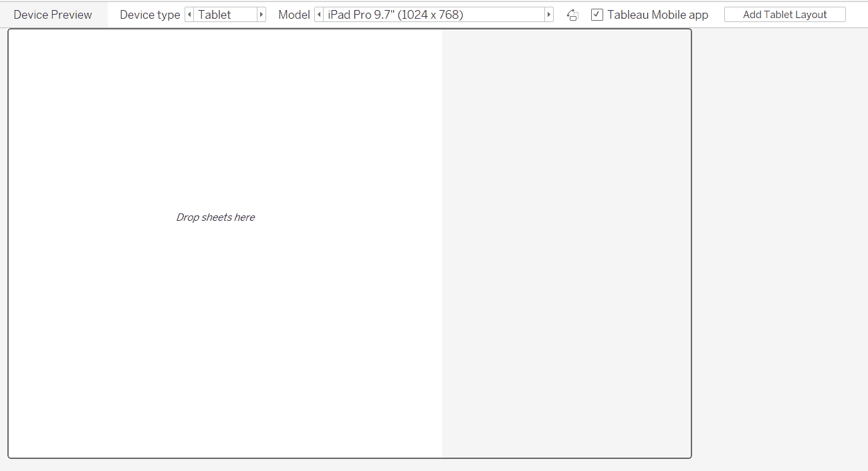868x471 pixels.
Task: Open the Model dropdown showing iPad Pro
Action: [433, 14]
